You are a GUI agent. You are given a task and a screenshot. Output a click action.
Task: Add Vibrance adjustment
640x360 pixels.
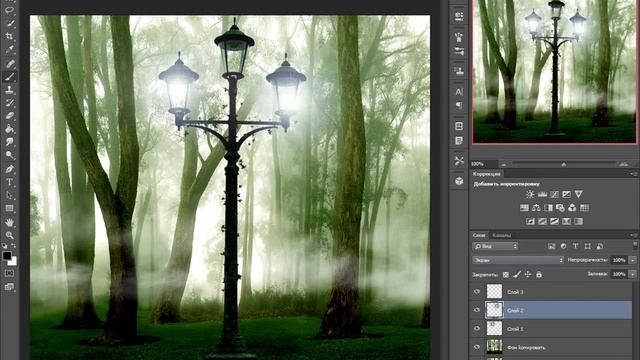[x=578, y=194]
